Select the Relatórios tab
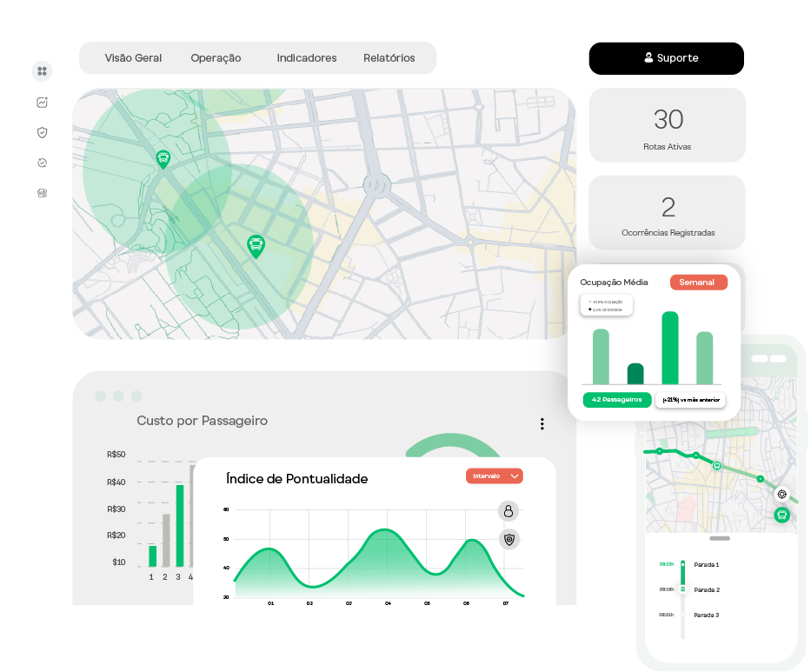The image size is (811, 672). point(389,58)
